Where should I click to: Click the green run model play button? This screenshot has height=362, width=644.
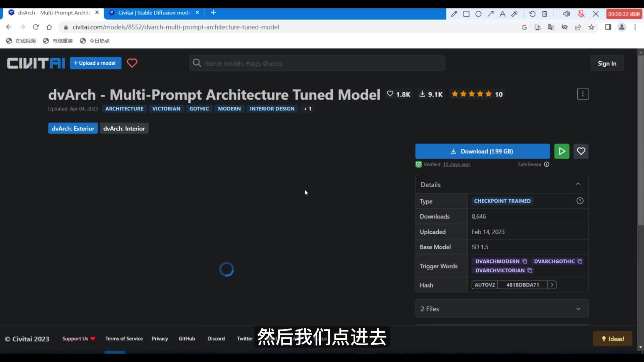coord(561,151)
